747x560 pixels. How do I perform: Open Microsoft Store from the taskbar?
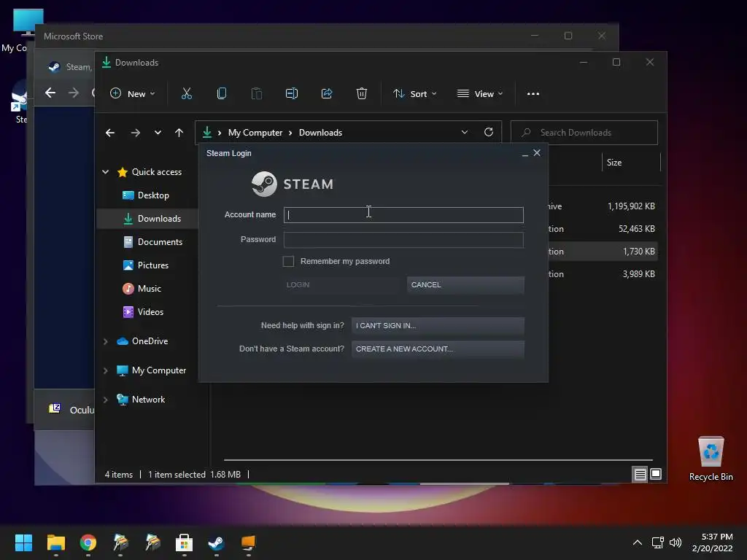tap(184, 542)
